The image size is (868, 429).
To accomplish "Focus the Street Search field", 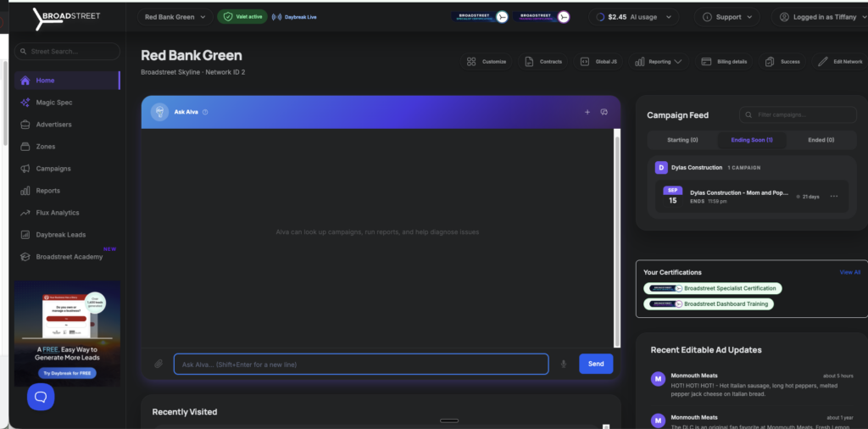I will pyautogui.click(x=67, y=52).
